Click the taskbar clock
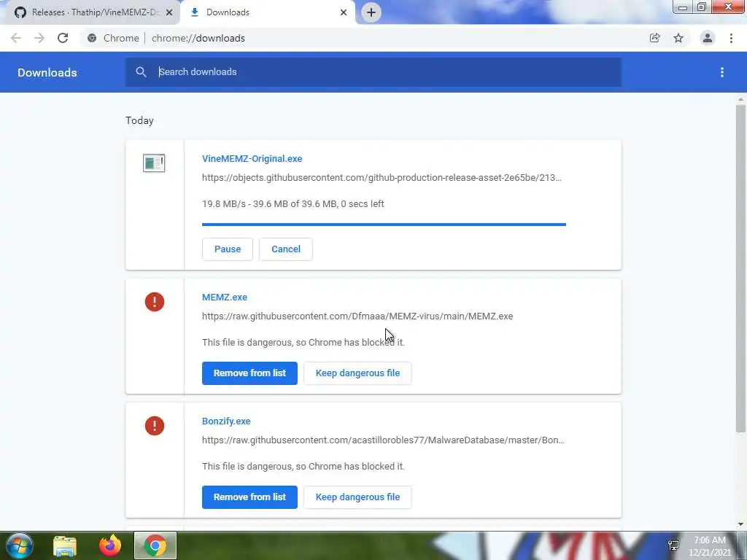Screen dimensions: 747x560 point(709,546)
